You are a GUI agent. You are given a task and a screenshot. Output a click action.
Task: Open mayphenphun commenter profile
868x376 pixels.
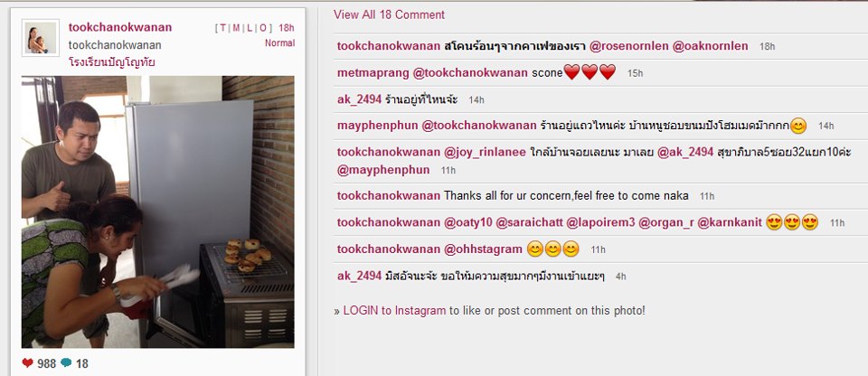tap(376, 126)
